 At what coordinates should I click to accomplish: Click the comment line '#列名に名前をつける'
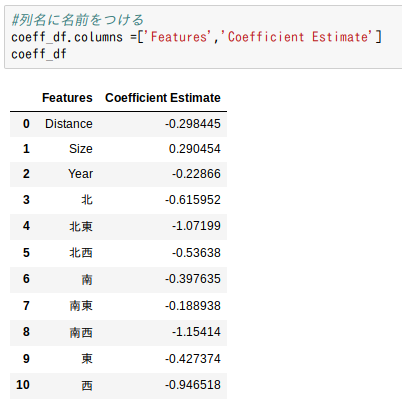click(77, 20)
